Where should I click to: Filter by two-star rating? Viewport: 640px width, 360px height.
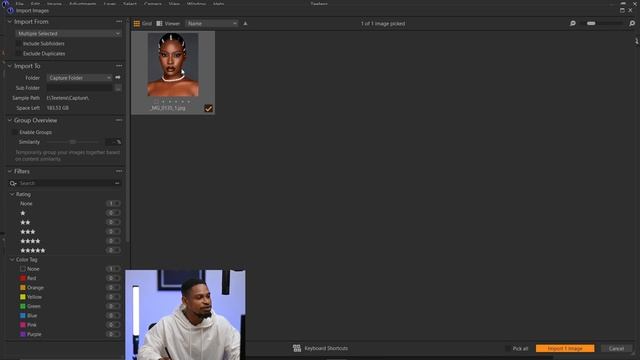[x=25, y=222]
